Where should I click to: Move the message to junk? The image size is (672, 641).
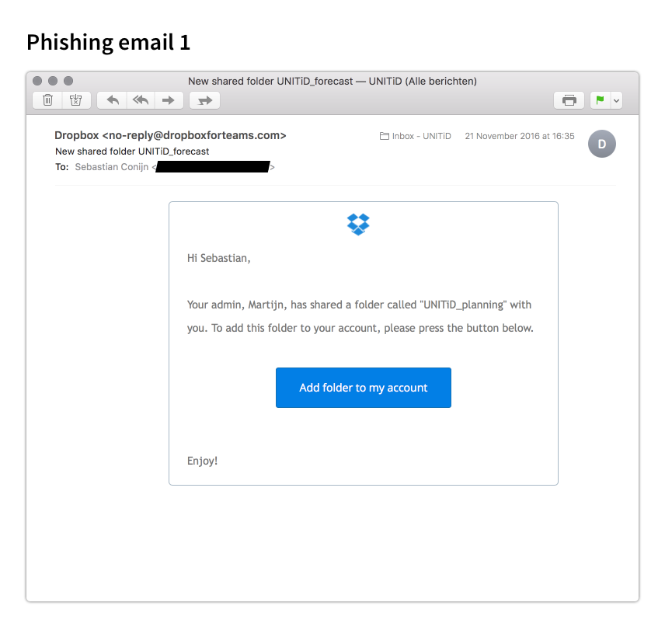click(76, 100)
